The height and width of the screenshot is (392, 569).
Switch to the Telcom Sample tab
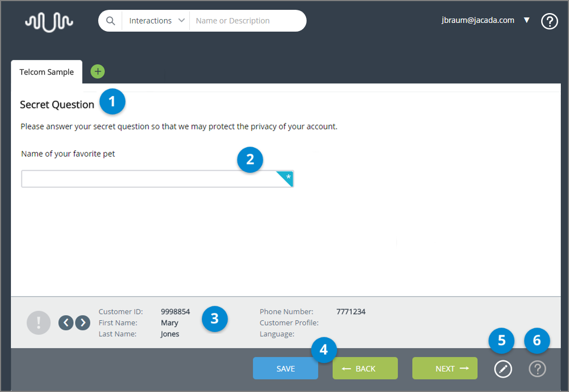[46, 72]
